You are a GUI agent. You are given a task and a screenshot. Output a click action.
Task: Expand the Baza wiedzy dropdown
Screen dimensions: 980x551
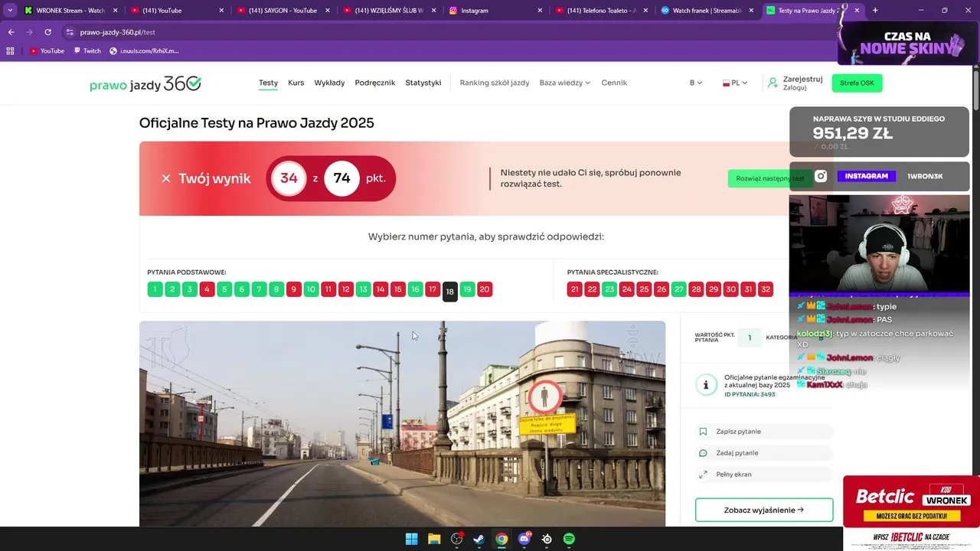pos(565,83)
